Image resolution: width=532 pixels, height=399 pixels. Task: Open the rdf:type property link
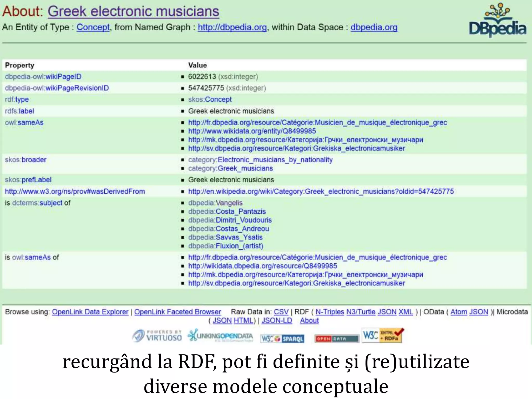click(17, 99)
